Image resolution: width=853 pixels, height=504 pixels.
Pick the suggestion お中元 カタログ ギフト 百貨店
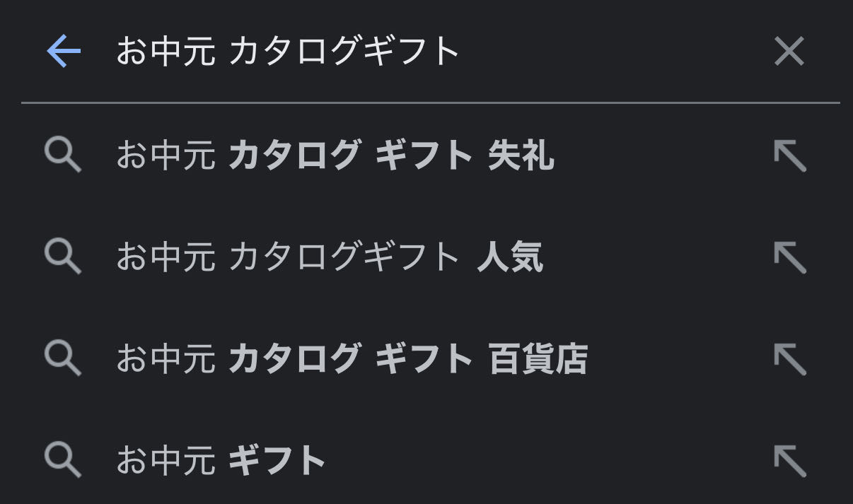352,358
